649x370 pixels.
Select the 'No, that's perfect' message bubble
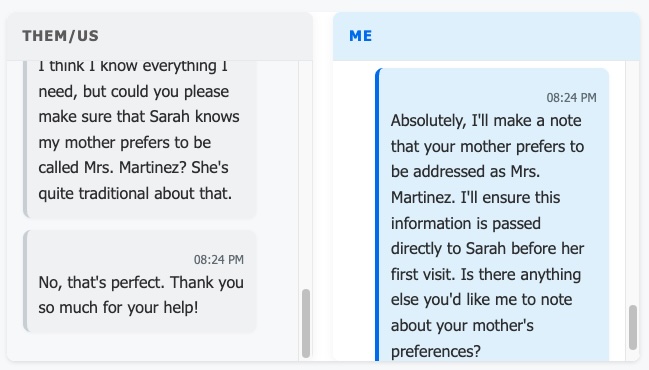[140, 281]
